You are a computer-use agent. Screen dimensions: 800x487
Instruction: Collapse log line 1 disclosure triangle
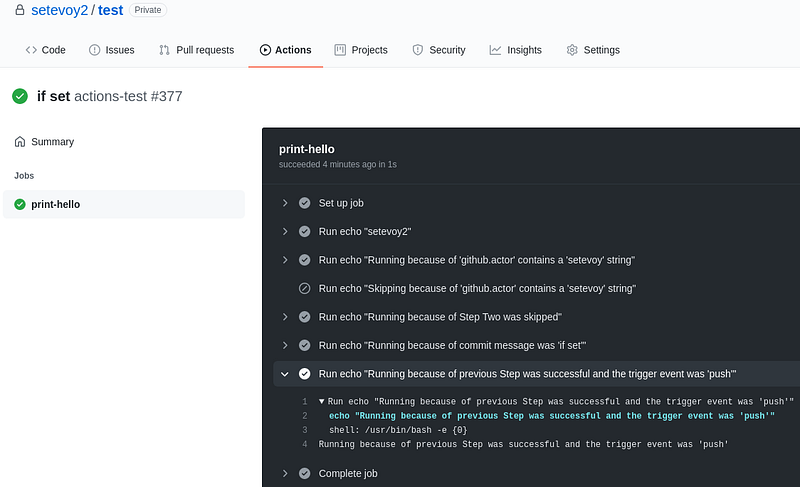322,401
